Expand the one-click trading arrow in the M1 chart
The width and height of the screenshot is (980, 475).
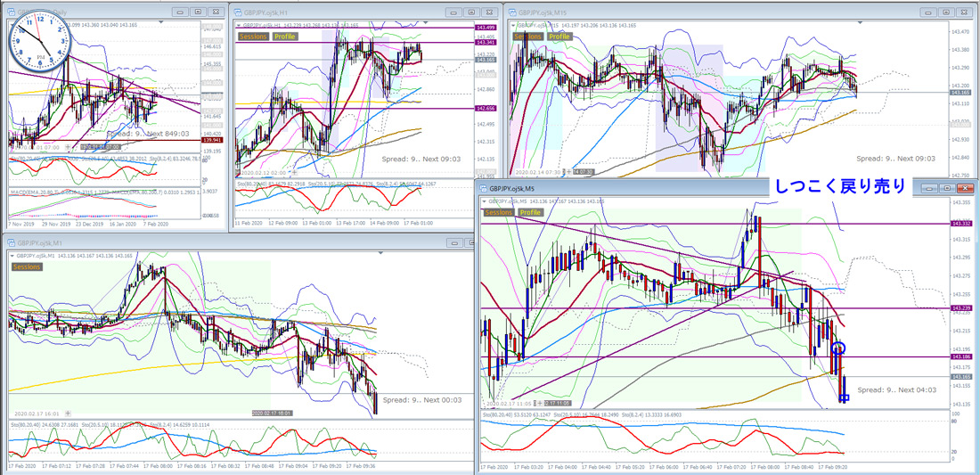pos(12,255)
